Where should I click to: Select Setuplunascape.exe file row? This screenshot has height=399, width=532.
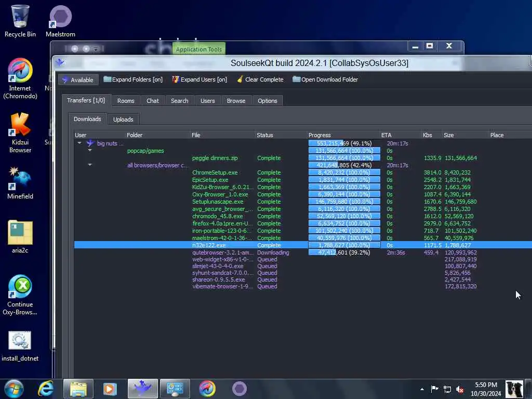pos(218,202)
